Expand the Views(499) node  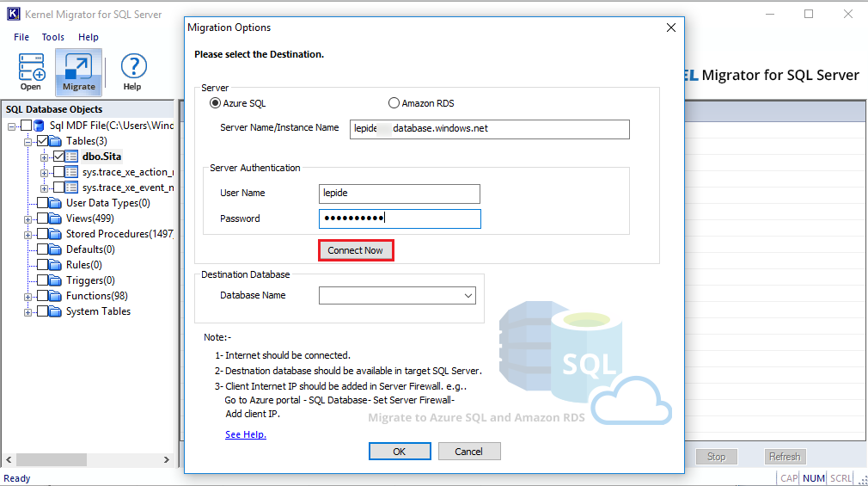coord(28,220)
